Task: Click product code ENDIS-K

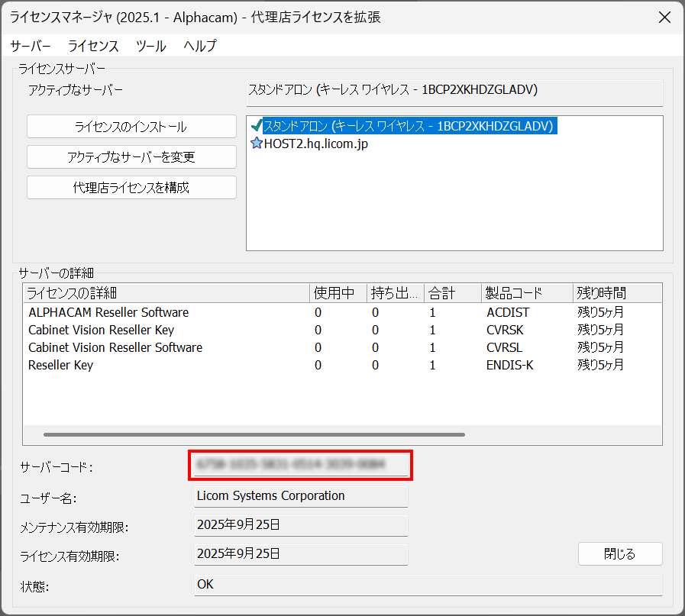Action: 510,365
